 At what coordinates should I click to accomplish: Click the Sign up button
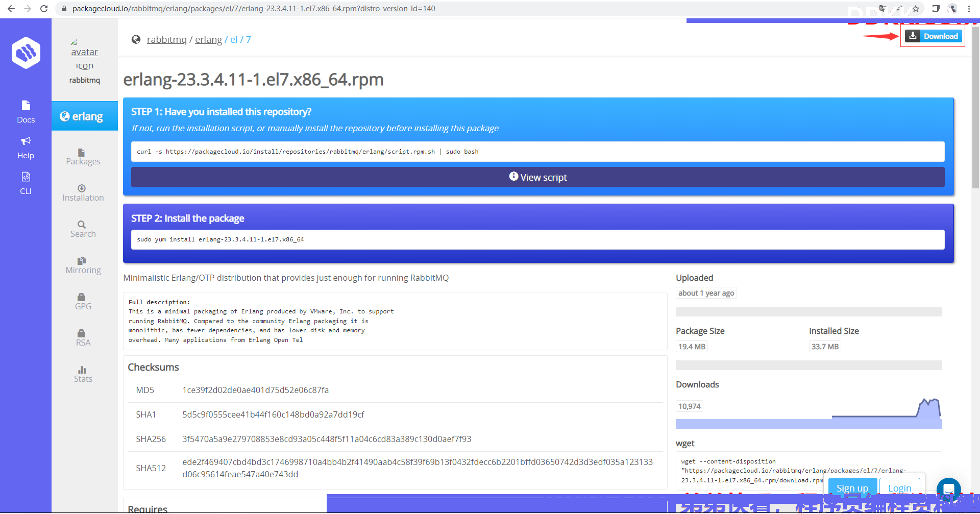point(852,488)
